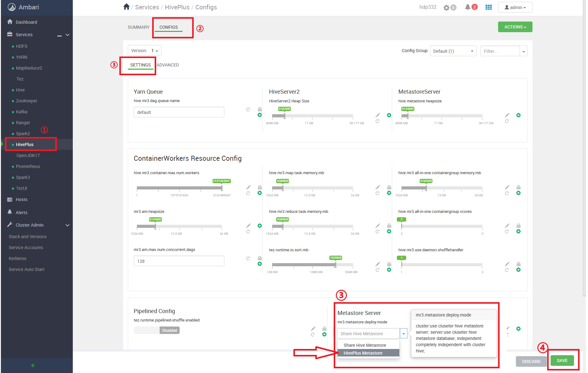Open Dashboard in the sidebar
The height and width of the screenshot is (373, 588).
point(26,22)
